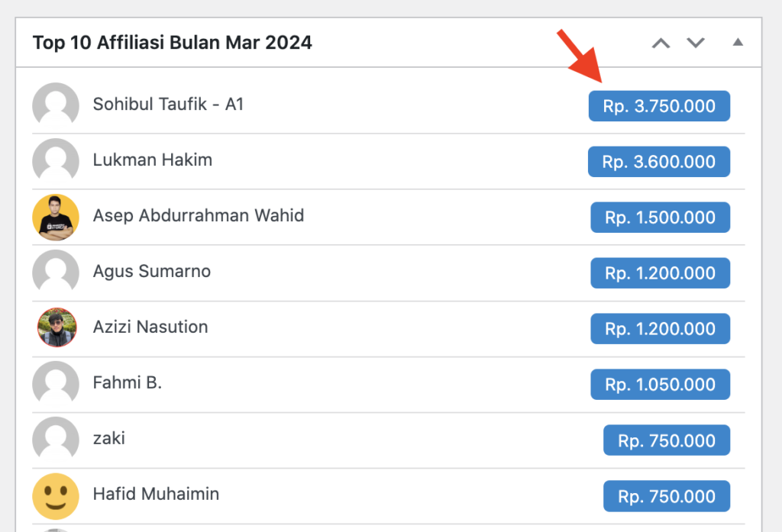Click zaki's Rp. 750.000 badge

[667, 440]
